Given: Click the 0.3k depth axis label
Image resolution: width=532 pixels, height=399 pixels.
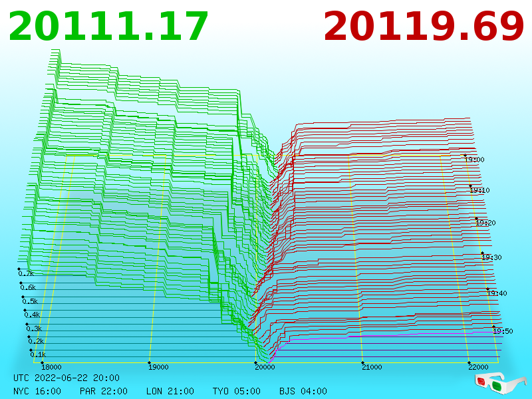Looking at the screenshot, I should [x=35, y=329].
